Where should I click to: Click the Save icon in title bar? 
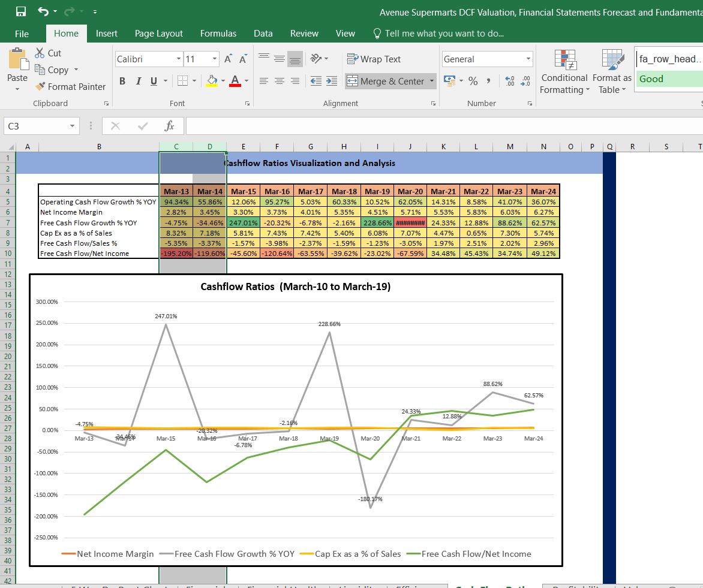click(x=20, y=11)
